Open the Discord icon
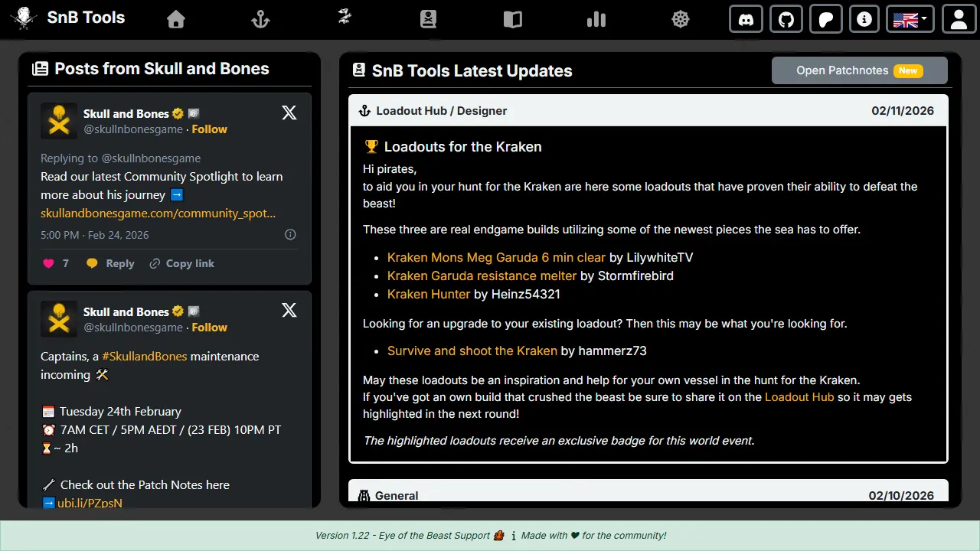 click(x=746, y=19)
